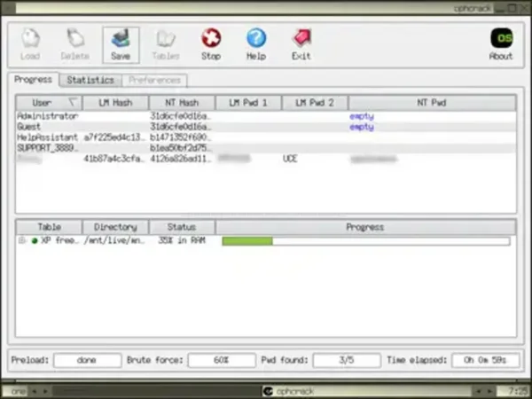Click the Brute force 60% field
This screenshot has height=399, width=532.
pos(222,360)
